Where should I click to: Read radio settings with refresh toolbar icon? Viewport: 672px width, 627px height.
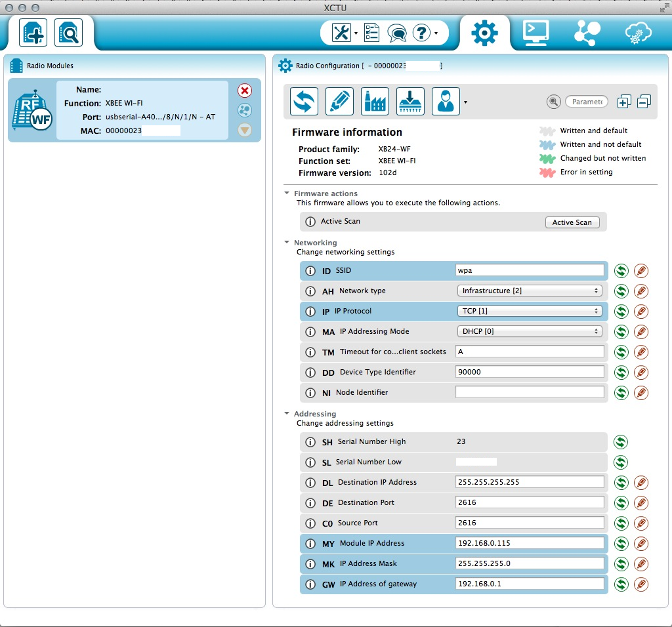[x=304, y=102]
